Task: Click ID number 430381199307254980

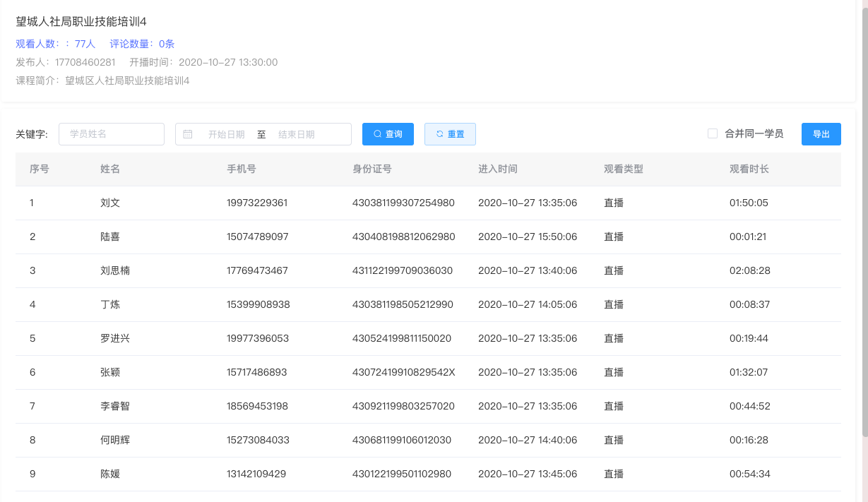Action: [x=403, y=203]
